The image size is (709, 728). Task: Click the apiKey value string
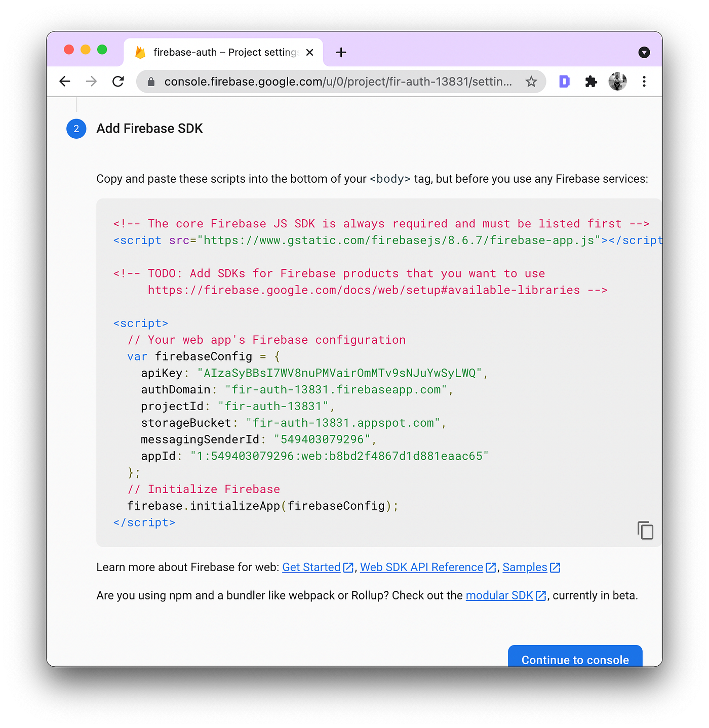[x=339, y=373]
